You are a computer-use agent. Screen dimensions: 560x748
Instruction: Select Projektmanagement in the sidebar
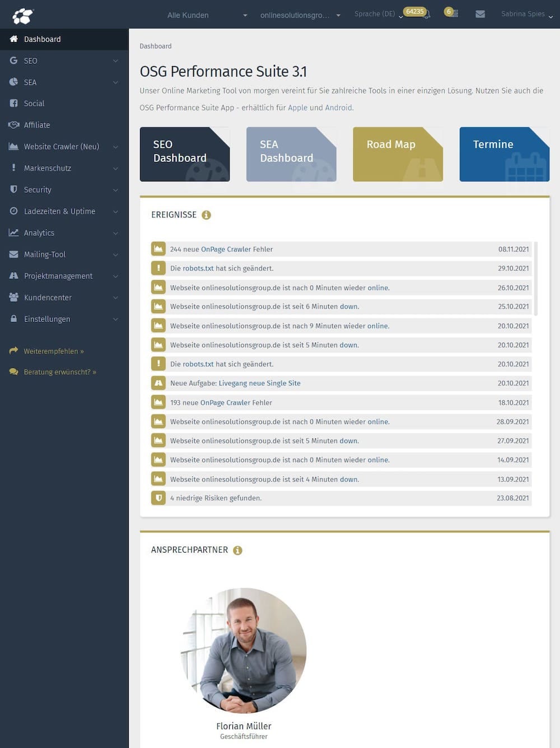pyautogui.click(x=64, y=276)
